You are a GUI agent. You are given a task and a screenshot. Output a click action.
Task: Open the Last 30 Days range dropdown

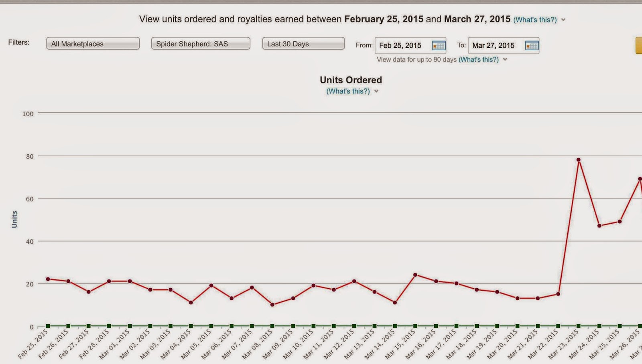[x=303, y=44]
